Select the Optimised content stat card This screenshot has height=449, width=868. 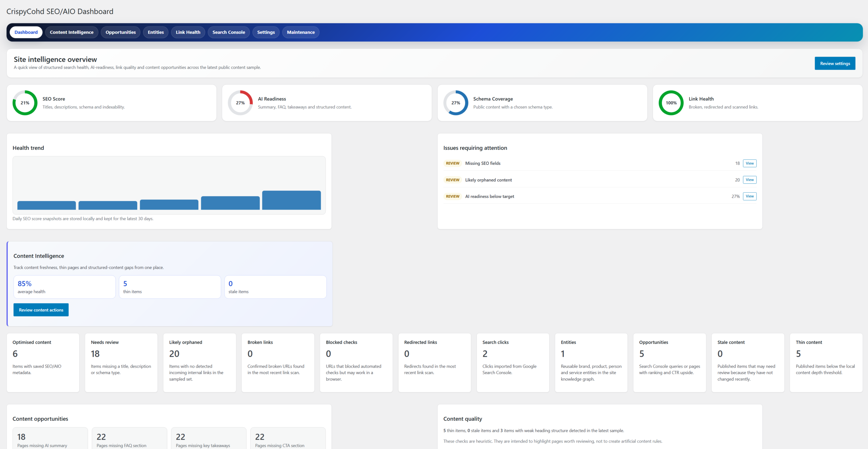tap(43, 363)
